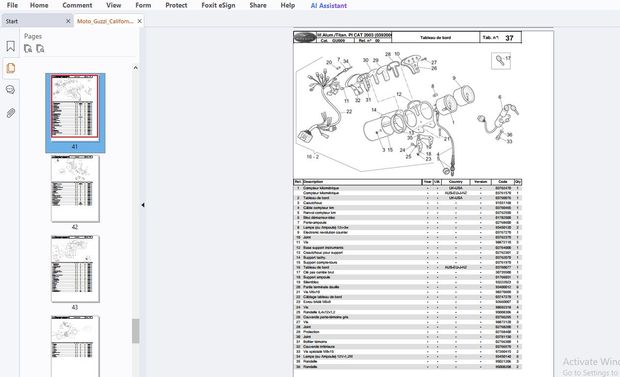Open the Share tab
The height and width of the screenshot is (377, 620).
[258, 5]
